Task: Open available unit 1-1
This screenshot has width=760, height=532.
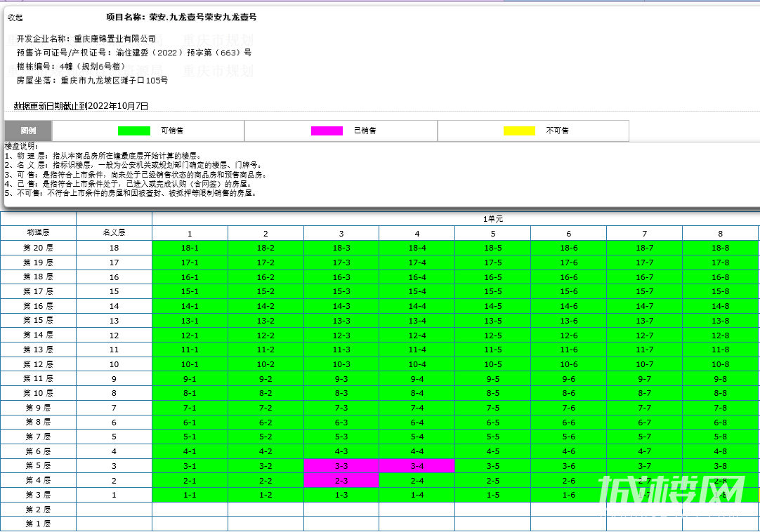Action: click(190, 496)
